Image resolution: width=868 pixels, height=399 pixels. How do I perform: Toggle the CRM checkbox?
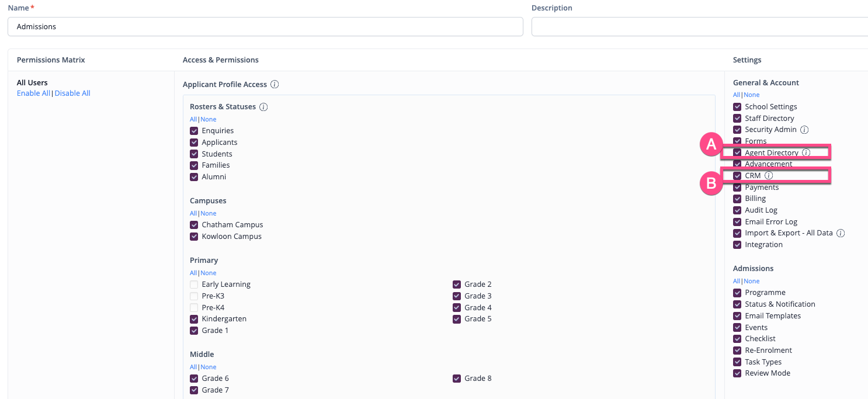(x=737, y=176)
